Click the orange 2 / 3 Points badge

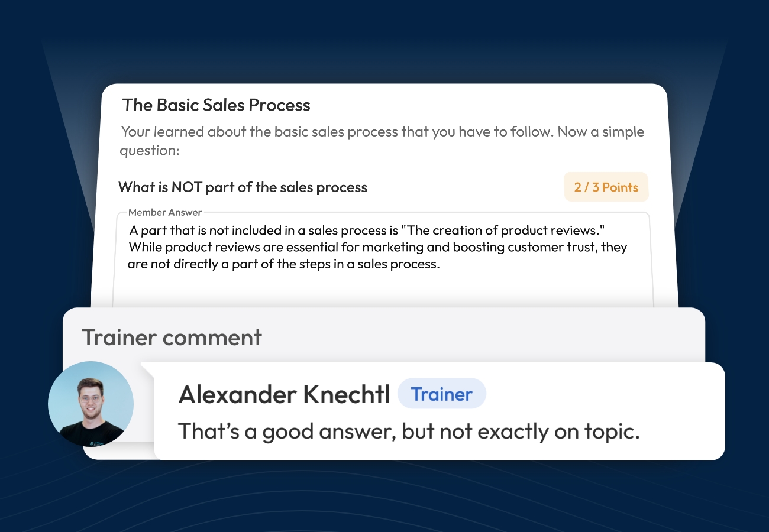[606, 187]
